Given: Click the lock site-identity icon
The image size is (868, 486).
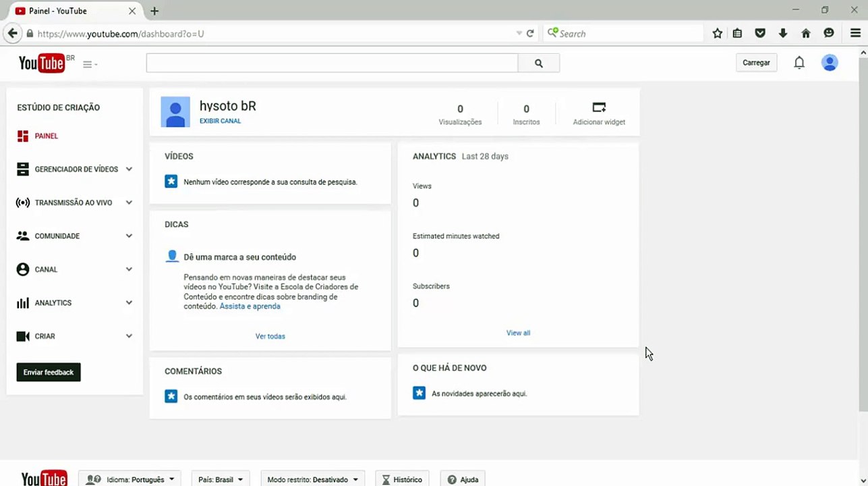Looking at the screenshot, I should coord(30,33).
